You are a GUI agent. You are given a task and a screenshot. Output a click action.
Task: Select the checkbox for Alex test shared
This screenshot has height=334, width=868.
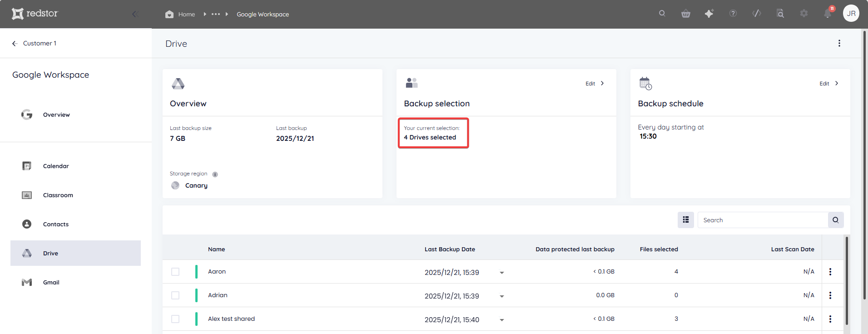[175, 319]
